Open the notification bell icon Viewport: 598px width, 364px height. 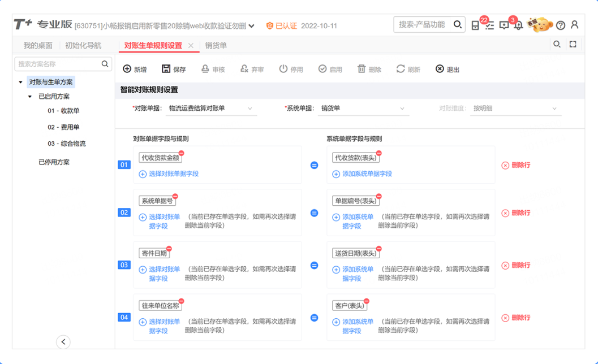click(x=518, y=25)
